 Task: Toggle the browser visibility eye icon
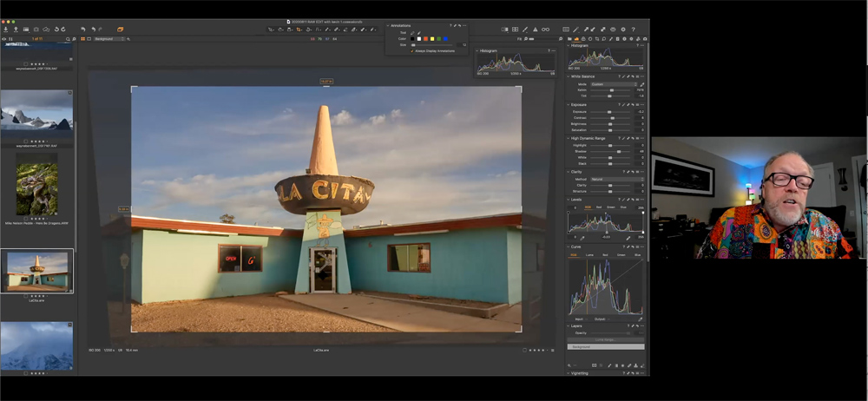(x=5, y=39)
